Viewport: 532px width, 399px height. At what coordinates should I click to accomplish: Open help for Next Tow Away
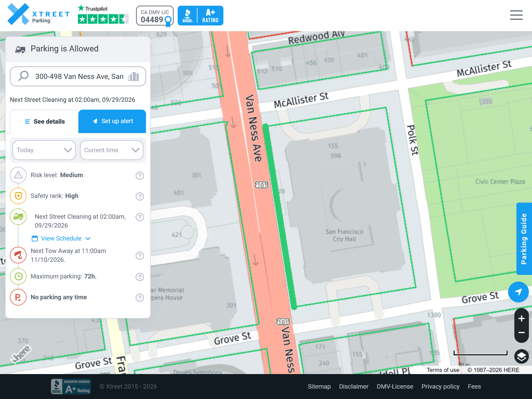pyautogui.click(x=140, y=256)
